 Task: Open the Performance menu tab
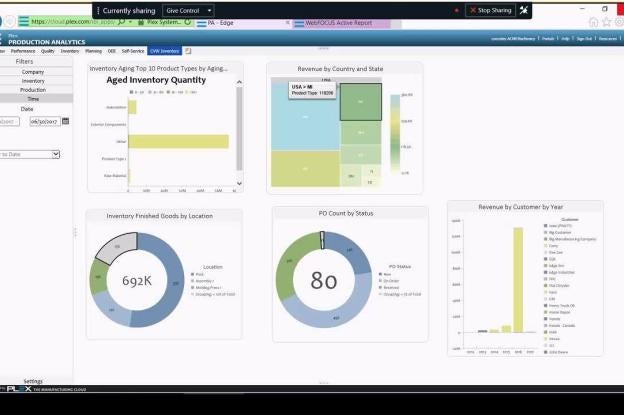click(x=23, y=51)
